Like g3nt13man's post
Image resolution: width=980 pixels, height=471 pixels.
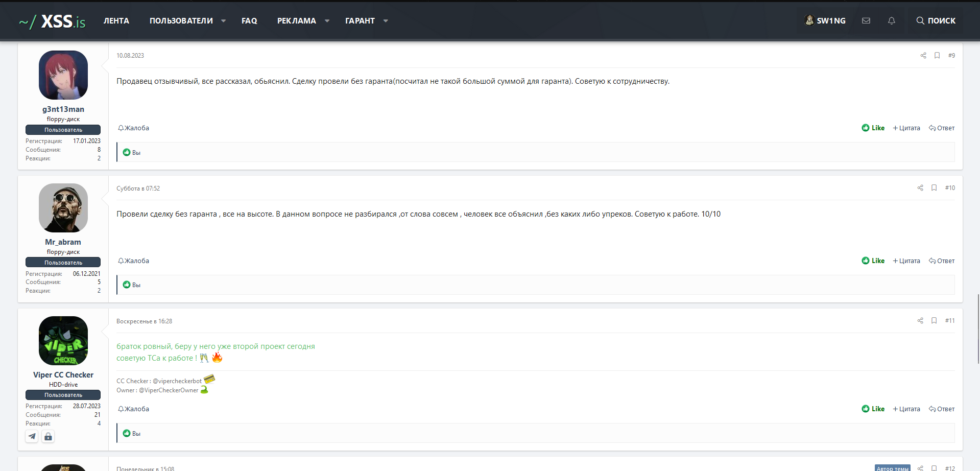pyautogui.click(x=873, y=128)
